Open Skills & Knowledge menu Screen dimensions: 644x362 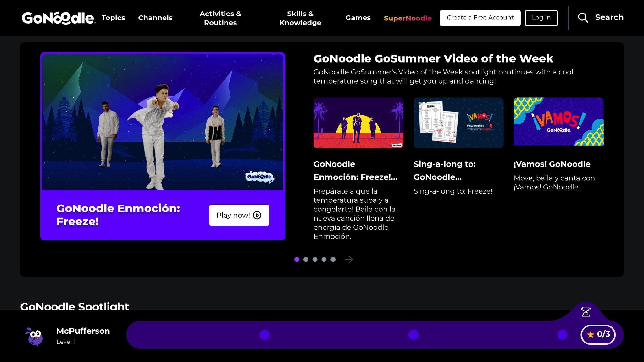pyautogui.click(x=300, y=18)
